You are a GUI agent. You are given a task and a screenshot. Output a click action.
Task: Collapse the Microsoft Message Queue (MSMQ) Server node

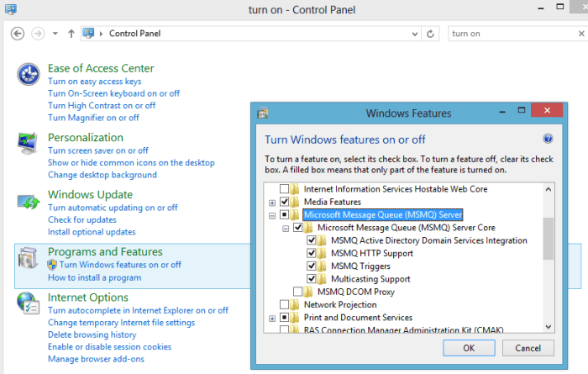point(272,215)
